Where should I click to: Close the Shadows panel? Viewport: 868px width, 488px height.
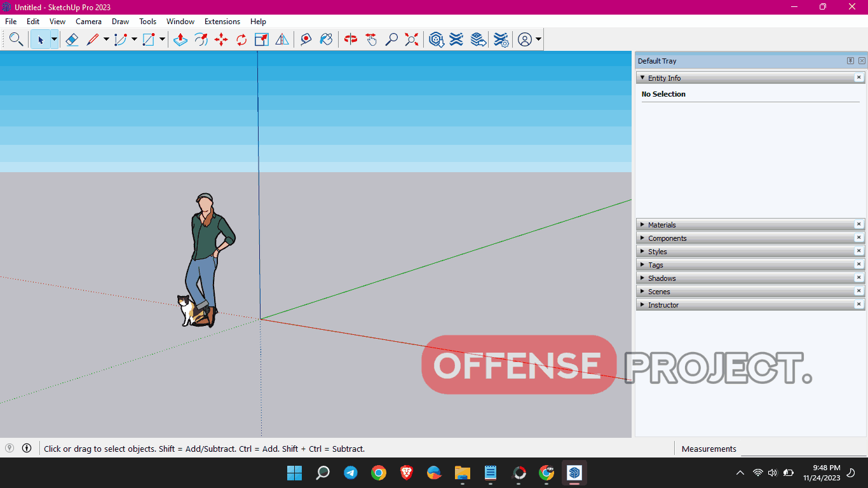(858, 278)
